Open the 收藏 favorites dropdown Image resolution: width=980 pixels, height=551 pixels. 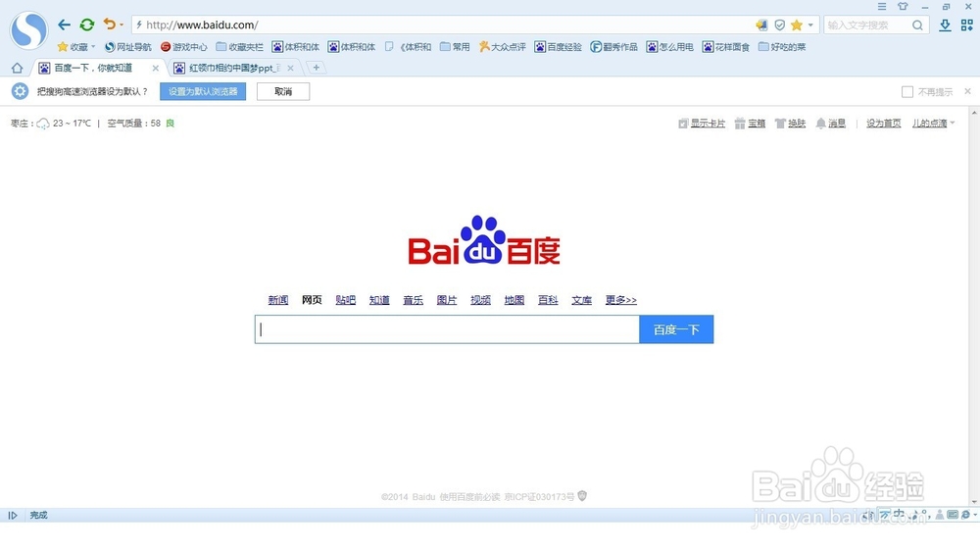click(76, 47)
